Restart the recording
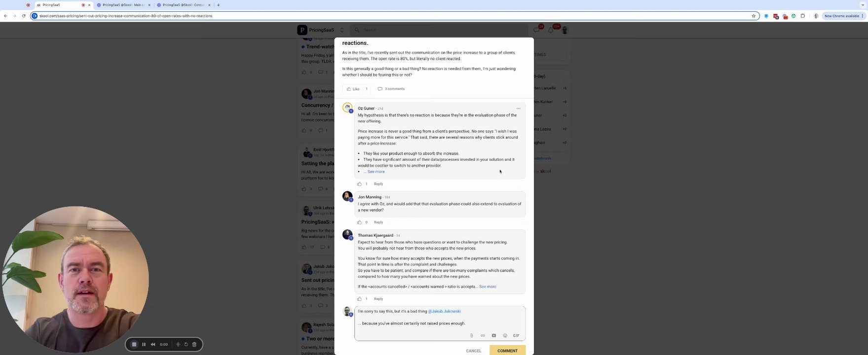Screen dimensions: 868x355 pyautogui.click(x=186, y=344)
